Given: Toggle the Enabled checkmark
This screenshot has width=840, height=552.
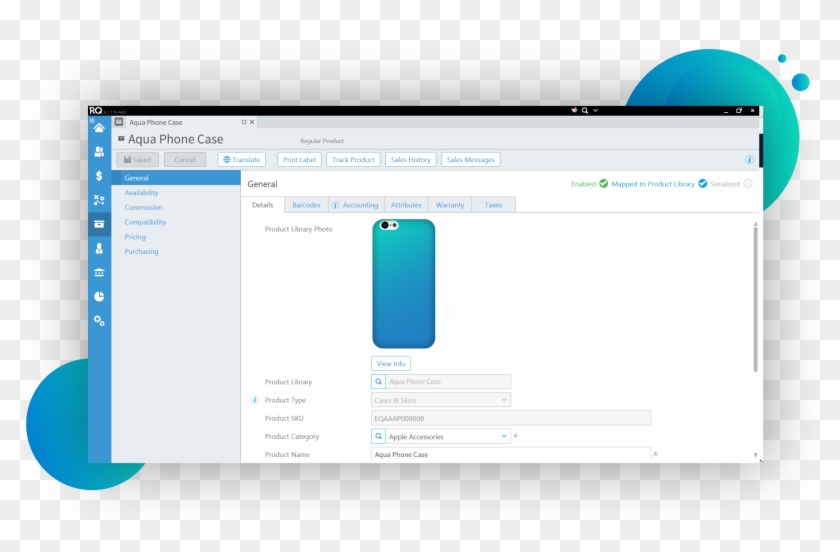Looking at the screenshot, I should point(603,184).
